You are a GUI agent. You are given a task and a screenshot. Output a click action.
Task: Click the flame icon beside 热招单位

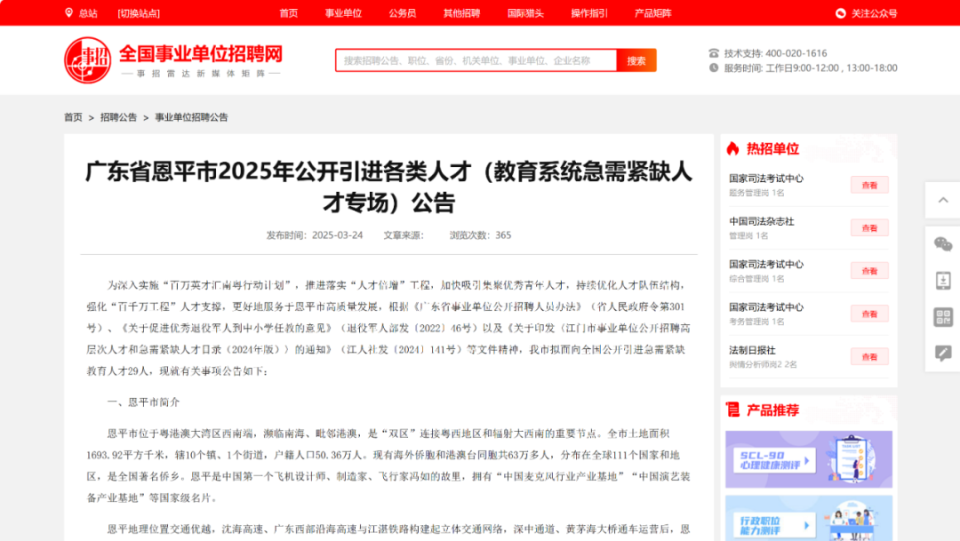[733, 149]
